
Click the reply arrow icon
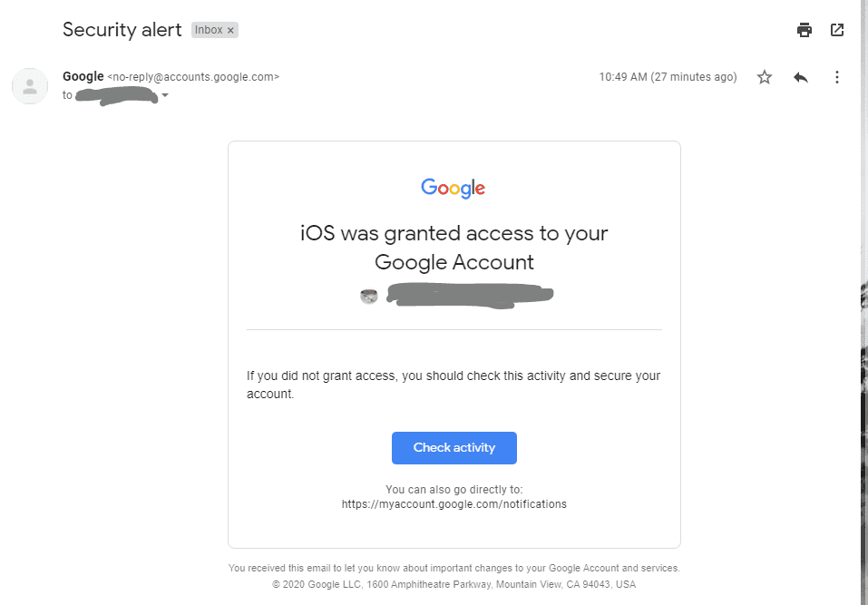(x=801, y=77)
